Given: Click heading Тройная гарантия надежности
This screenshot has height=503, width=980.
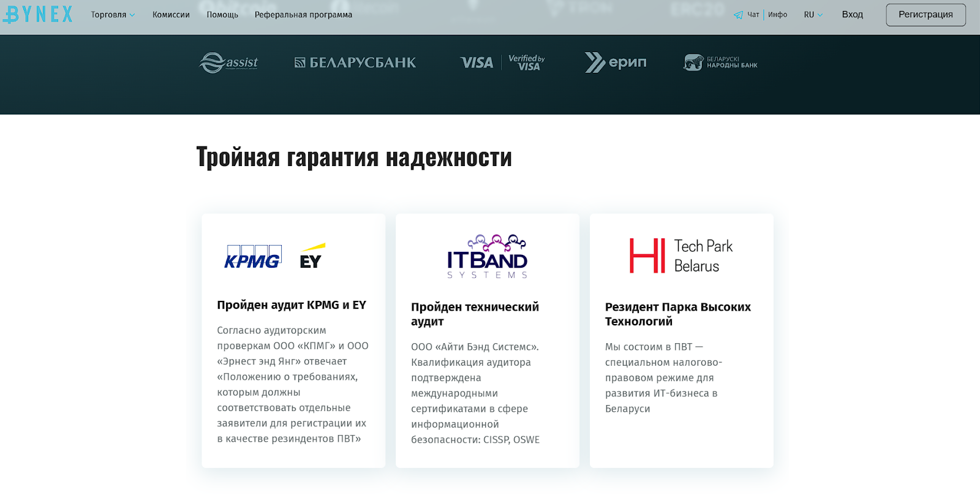Looking at the screenshot, I should click(354, 157).
